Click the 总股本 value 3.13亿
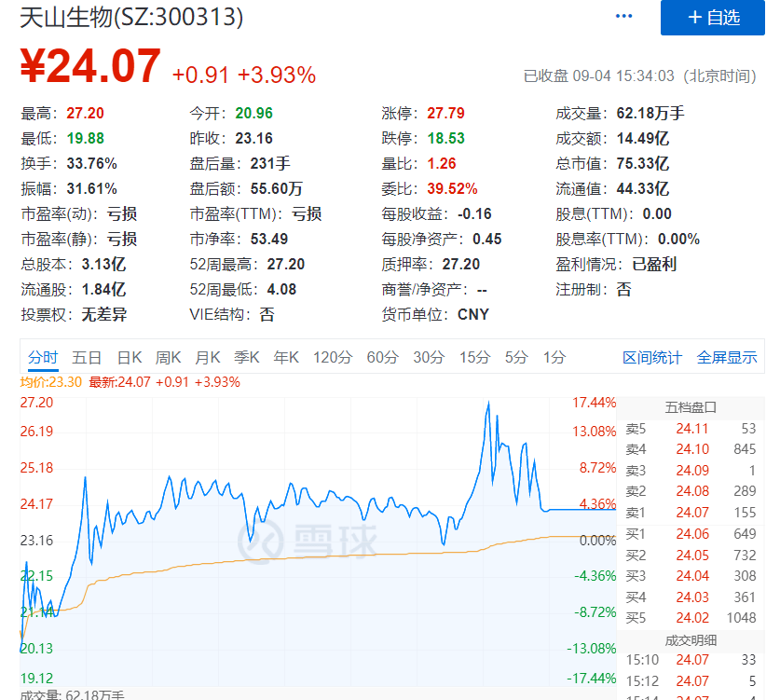Screen dimensions: 780x700 [x=103, y=264]
